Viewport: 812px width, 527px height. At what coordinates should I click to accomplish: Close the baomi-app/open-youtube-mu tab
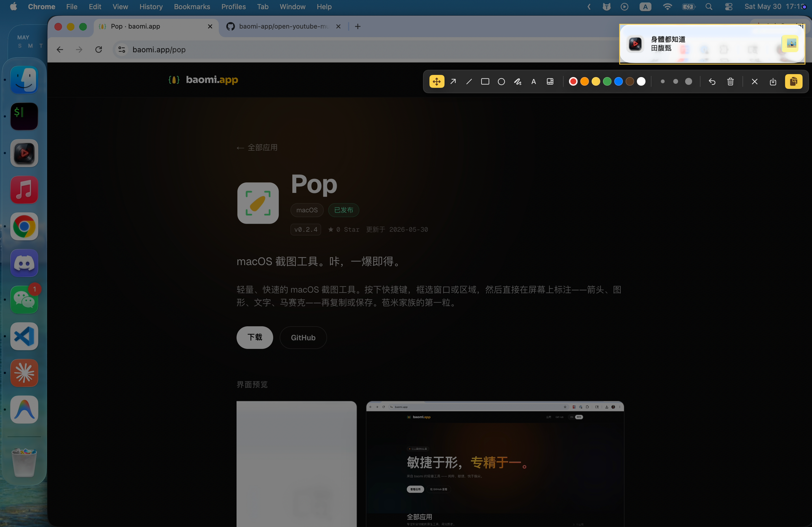[338, 27]
